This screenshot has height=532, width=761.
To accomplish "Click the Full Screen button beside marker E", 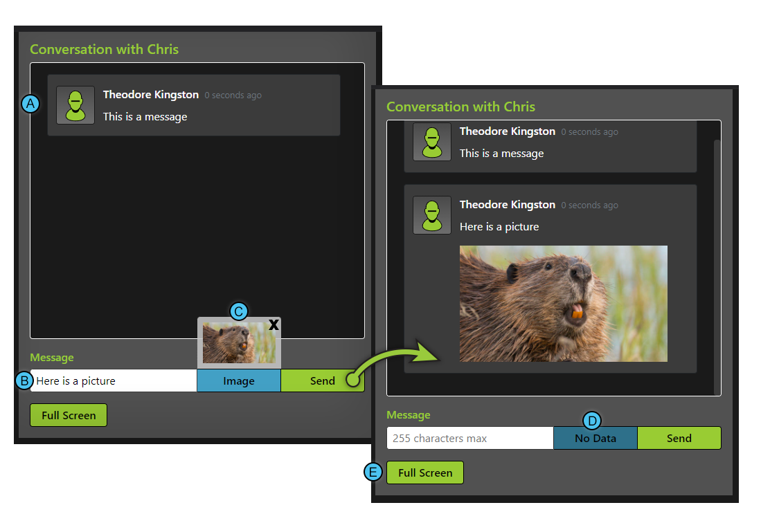I will click(424, 473).
